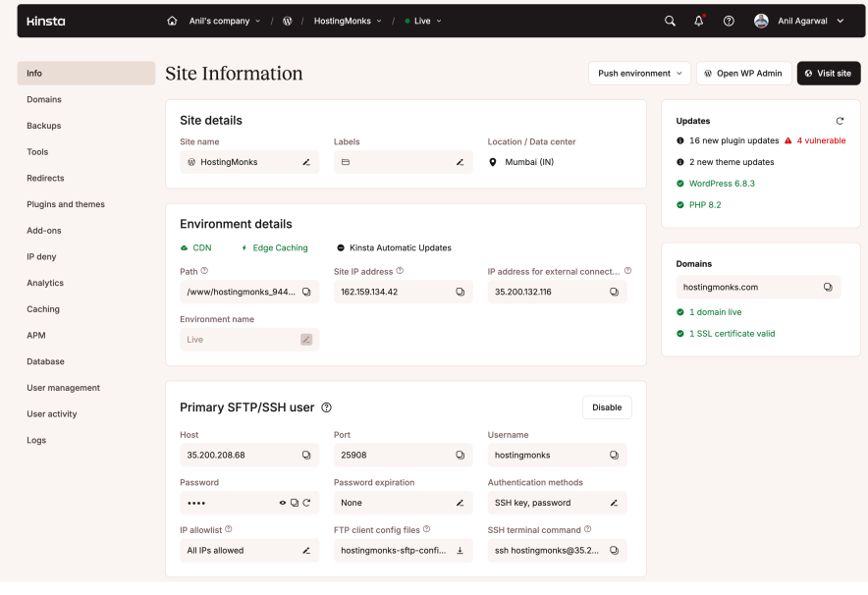Image resolution: width=868 pixels, height=595 pixels.
Task: Go to home dashboard icon
Action: pos(172,21)
